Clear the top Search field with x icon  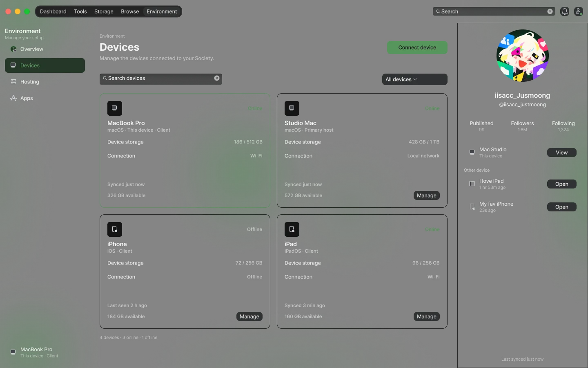pos(550,11)
